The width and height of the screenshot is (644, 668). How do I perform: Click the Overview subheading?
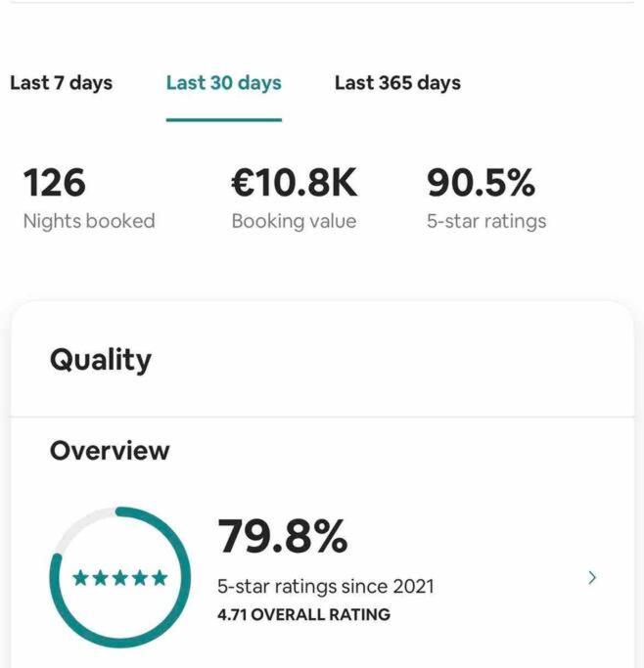(110, 451)
